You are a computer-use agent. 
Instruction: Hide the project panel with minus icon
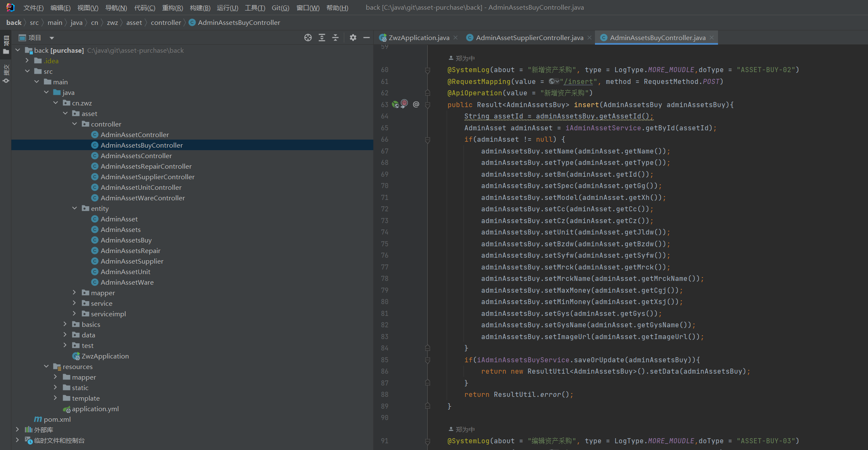pos(367,38)
